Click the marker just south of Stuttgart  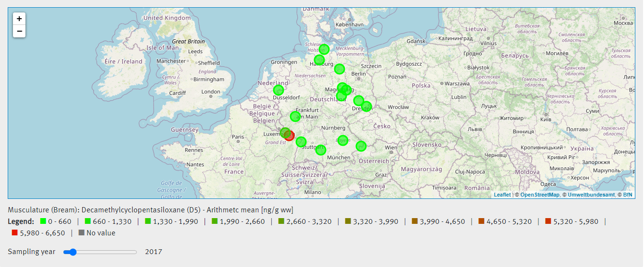point(321,150)
